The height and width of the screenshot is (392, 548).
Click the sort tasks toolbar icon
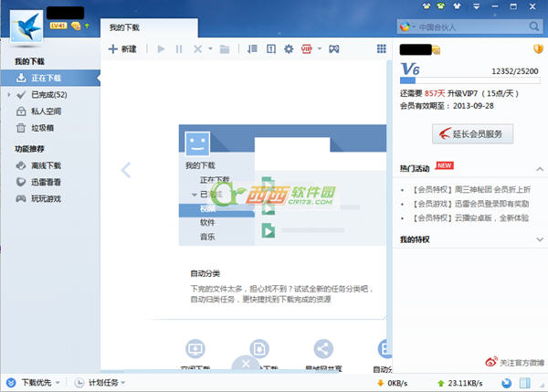[x=252, y=49]
